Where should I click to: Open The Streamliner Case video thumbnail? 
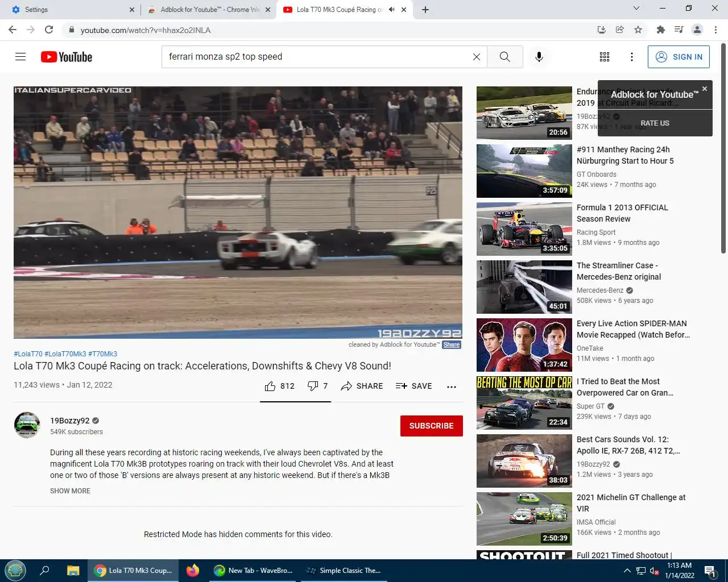[524, 287]
